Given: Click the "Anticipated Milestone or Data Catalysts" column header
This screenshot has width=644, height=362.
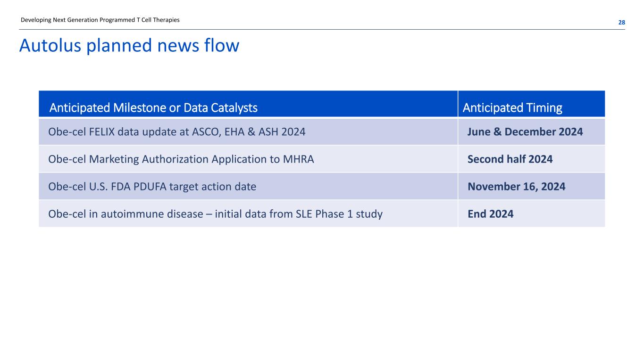Looking at the screenshot, I should coord(153,108).
